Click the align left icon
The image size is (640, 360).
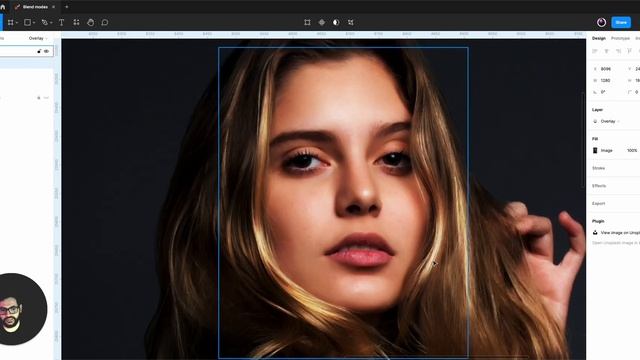coord(595,51)
